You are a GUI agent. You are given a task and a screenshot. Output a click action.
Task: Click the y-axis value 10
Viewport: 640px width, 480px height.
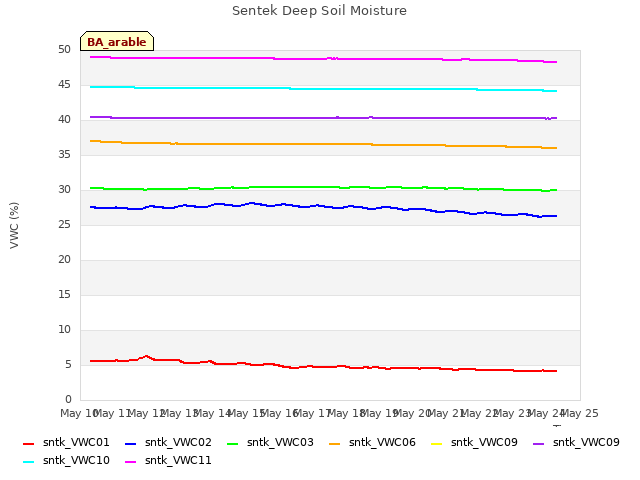tap(64, 330)
